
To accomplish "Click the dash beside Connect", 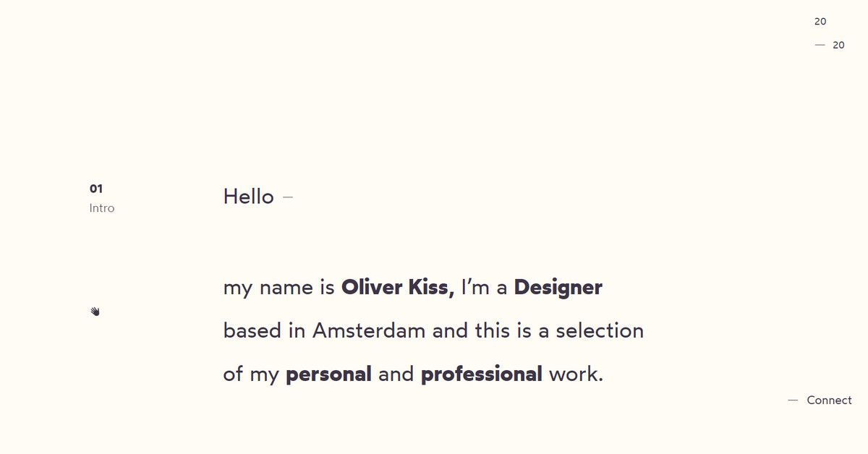I will click(x=793, y=400).
